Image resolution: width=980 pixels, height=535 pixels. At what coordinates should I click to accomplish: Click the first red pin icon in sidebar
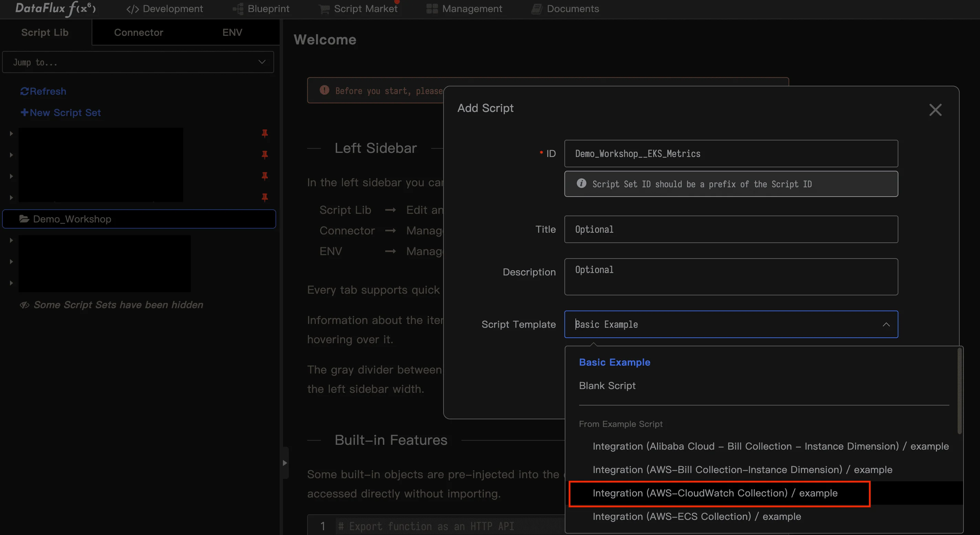[264, 134]
